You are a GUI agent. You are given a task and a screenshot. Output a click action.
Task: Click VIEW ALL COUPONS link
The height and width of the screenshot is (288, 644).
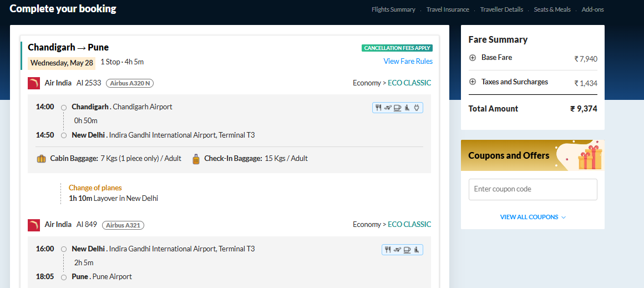point(529,217)
